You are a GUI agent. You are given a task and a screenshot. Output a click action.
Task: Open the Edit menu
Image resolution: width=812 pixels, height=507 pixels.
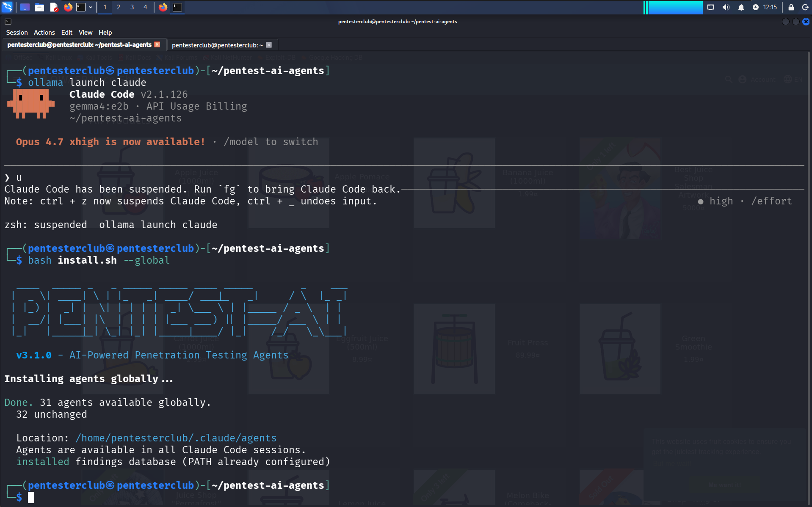pyautogui.click(x=67, y=33)
